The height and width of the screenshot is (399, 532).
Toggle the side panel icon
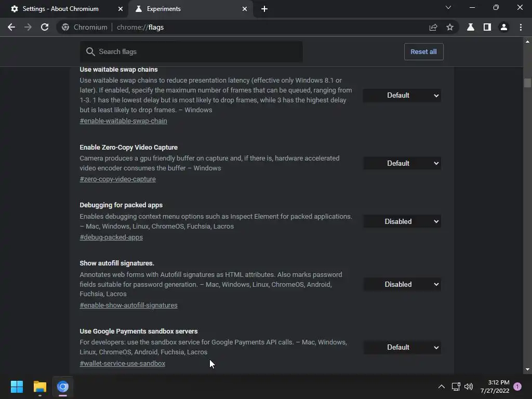487,27
